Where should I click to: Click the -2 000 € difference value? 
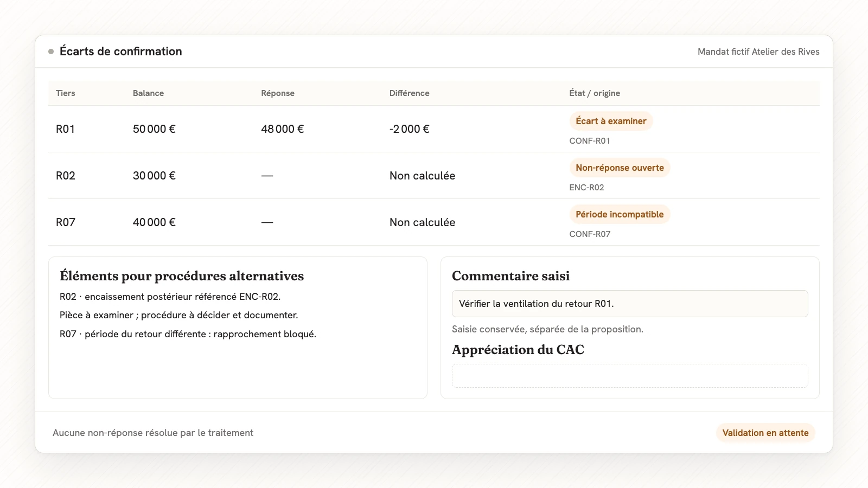409,129
